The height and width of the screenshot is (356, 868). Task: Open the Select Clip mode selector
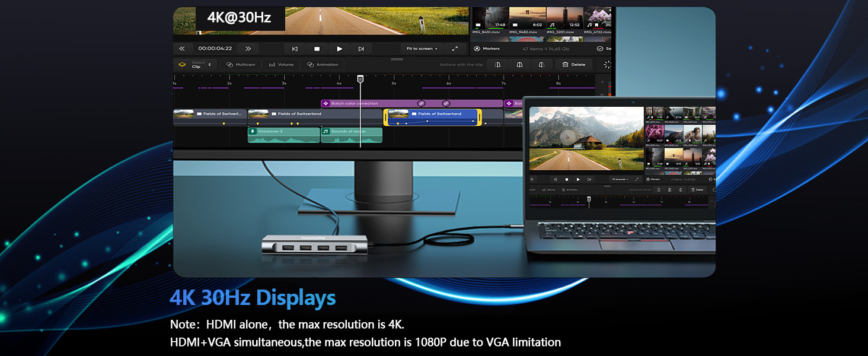pyautogui.click(x=195, y=65)
